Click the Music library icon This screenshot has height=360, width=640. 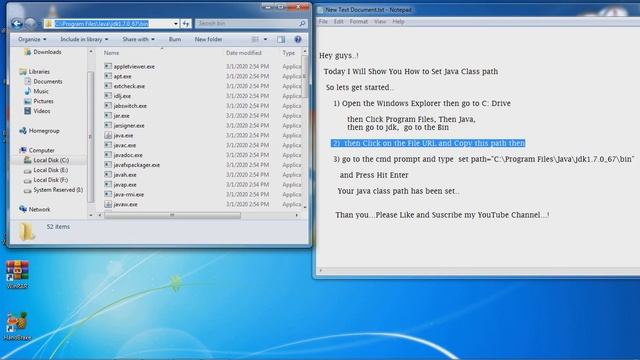coord(28,91)
